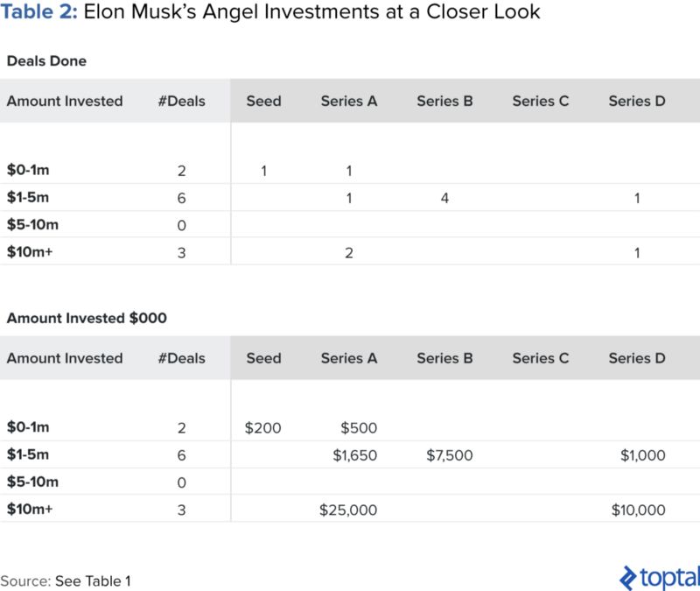Viewport: 700px width, 591px height.
Task: Click the Series B value 4 in Deals Done
Action: click(x=444, y=198)
